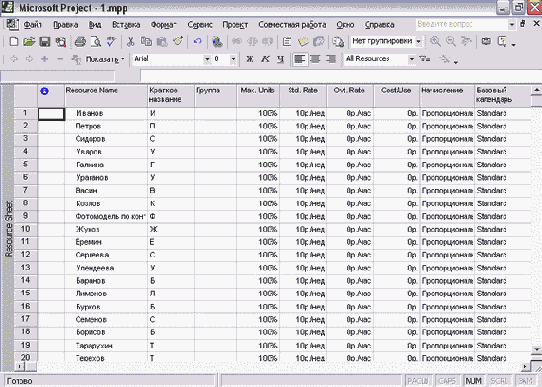Click the unlink tasks icon

tap(252, 42)
